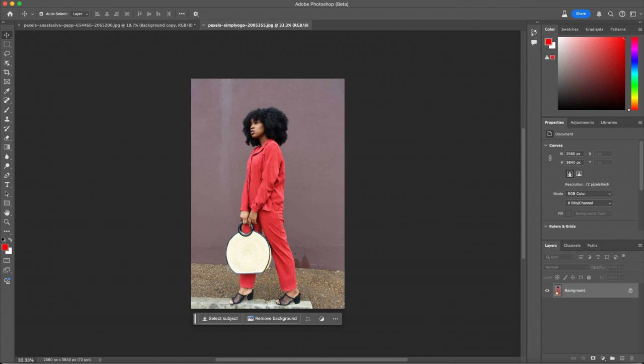Enable Auto-Select in the options bar
644x364 pixels.
pyautogui.click(x=41, y=14)
